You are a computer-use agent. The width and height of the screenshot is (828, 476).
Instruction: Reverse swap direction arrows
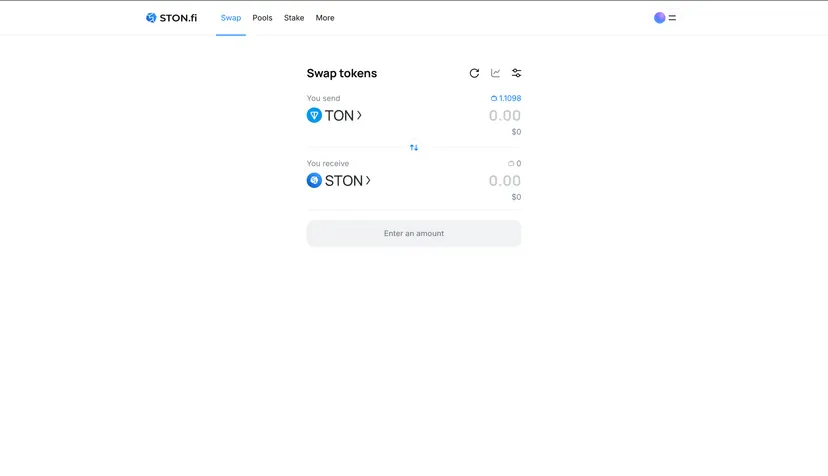414,147
